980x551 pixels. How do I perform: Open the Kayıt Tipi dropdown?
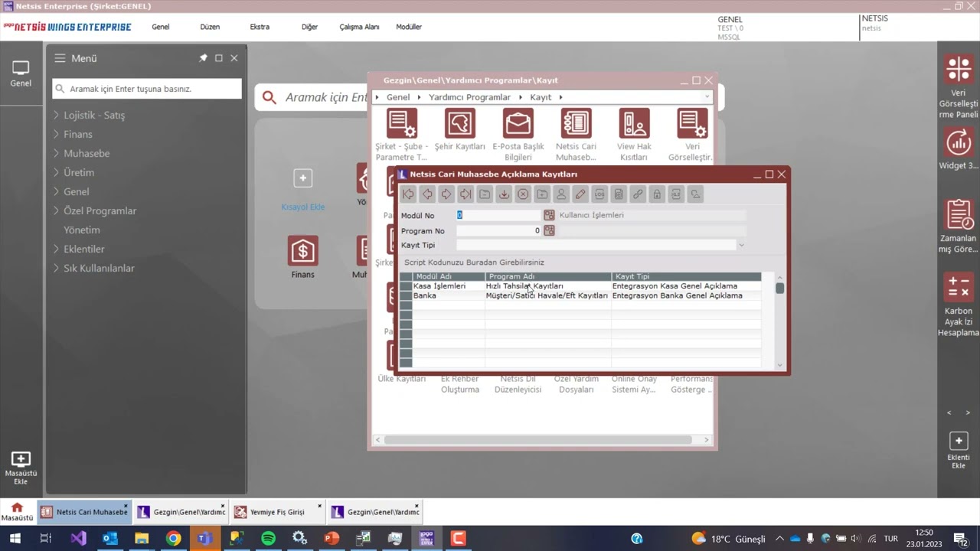(740, 246)
